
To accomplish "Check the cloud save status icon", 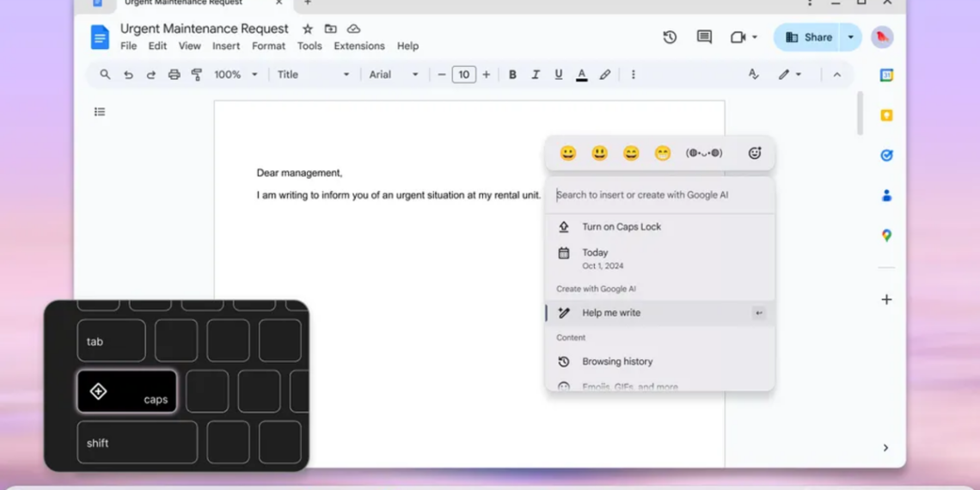I will tap(354, 28).
